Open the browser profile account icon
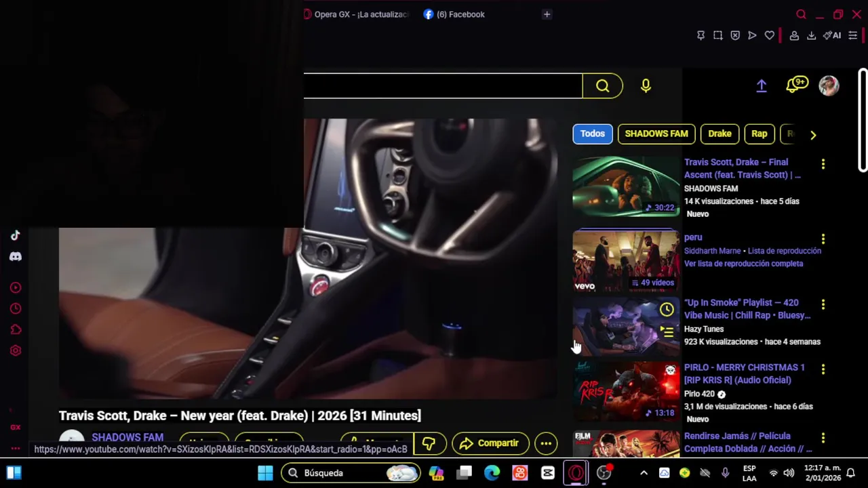Screen dimensions: 868x488 click(794, 35)
